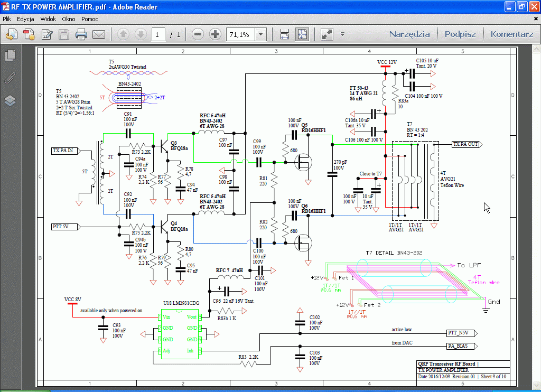Open the Narzędzia pane

tap(409, 34)
